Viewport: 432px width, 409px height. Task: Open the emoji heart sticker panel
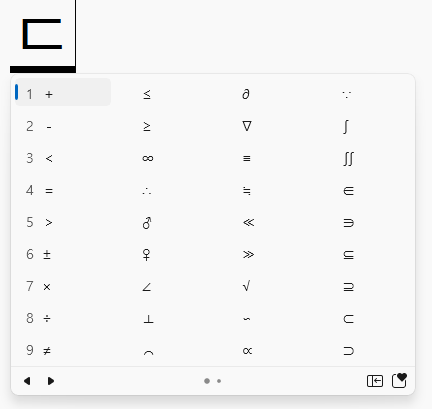point(399,381)
